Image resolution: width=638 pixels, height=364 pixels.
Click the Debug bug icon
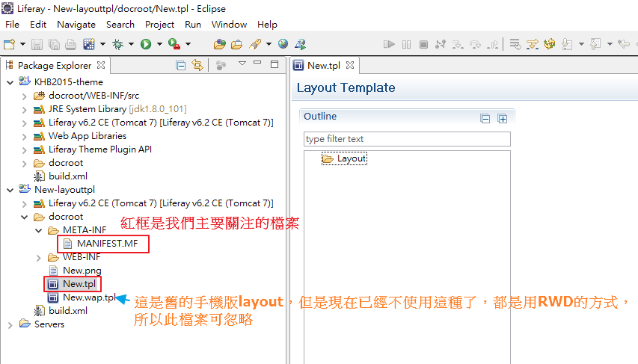(118, 44)
